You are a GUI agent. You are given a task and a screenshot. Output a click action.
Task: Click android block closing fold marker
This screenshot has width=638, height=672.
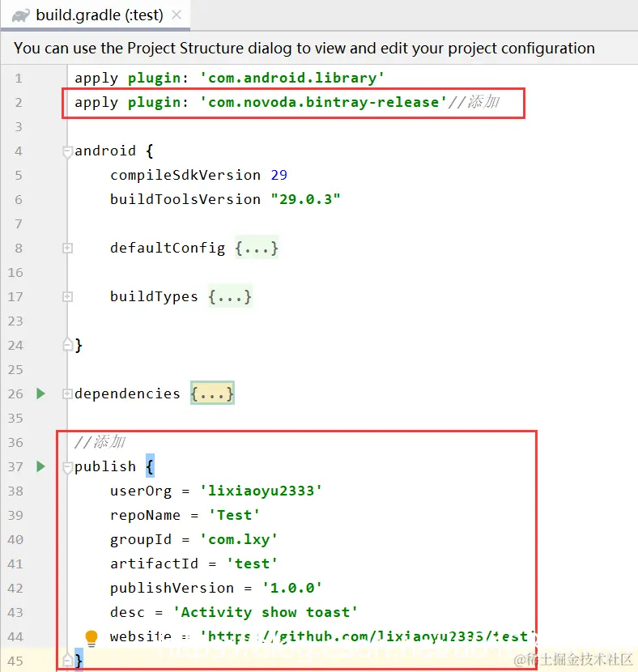(x=67, y=345)
